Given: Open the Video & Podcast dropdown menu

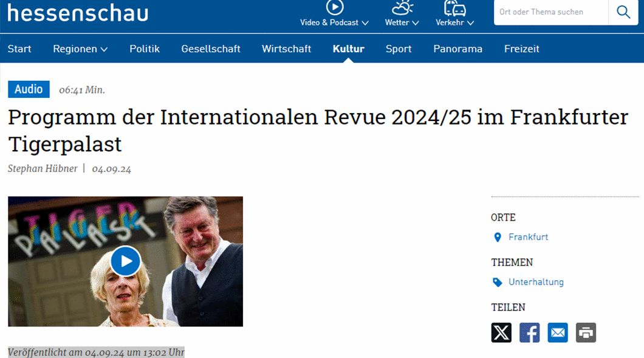Looking at the screenshot, I should (x=334, y=22).
